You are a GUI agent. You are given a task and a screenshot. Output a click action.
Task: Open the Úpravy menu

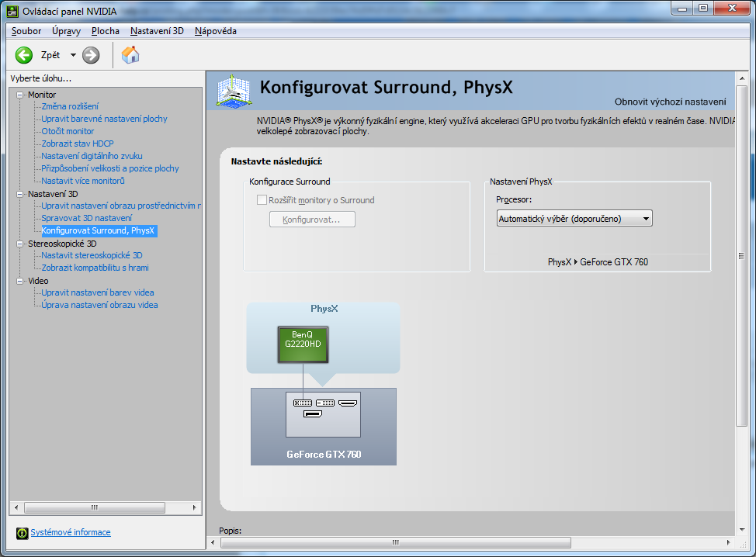[66, 31]
